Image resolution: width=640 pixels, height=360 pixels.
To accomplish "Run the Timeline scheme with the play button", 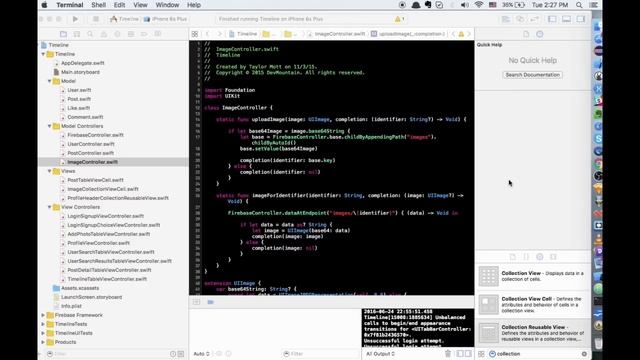I will [x=75, y=19].
